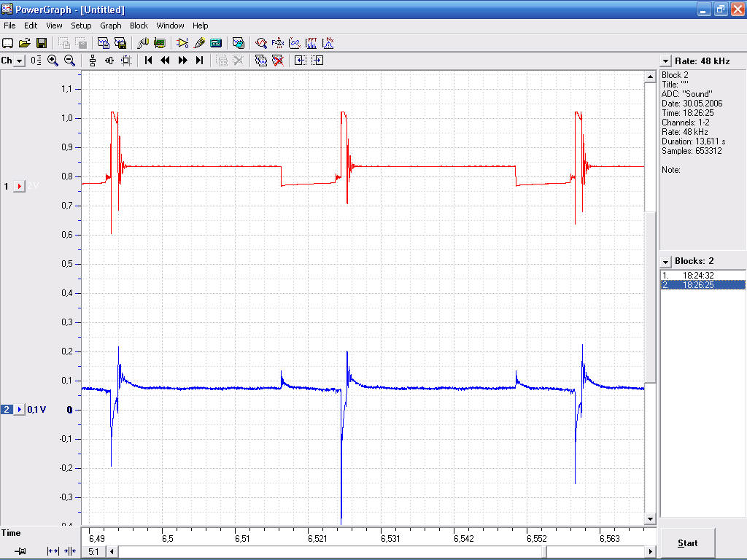Screen dimensions: 747x560
Task: Toggle channel 1 red arrow button
Action: [19, 186]
